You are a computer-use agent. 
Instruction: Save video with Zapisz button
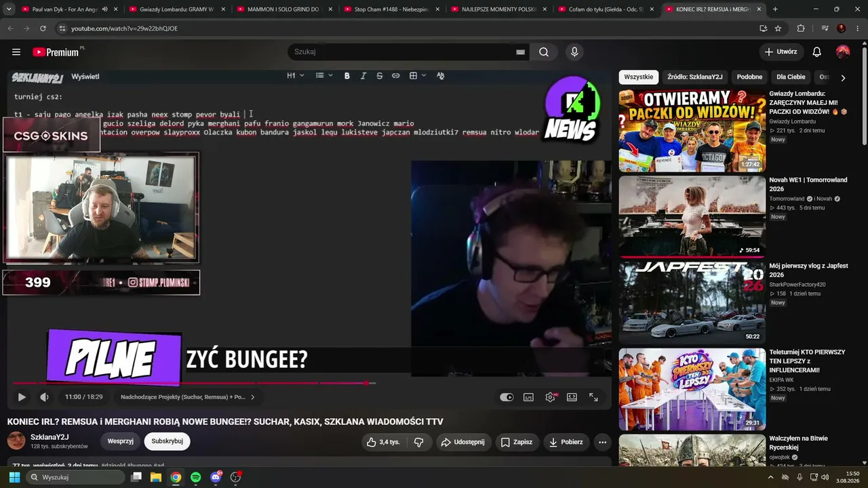point(516,442)
